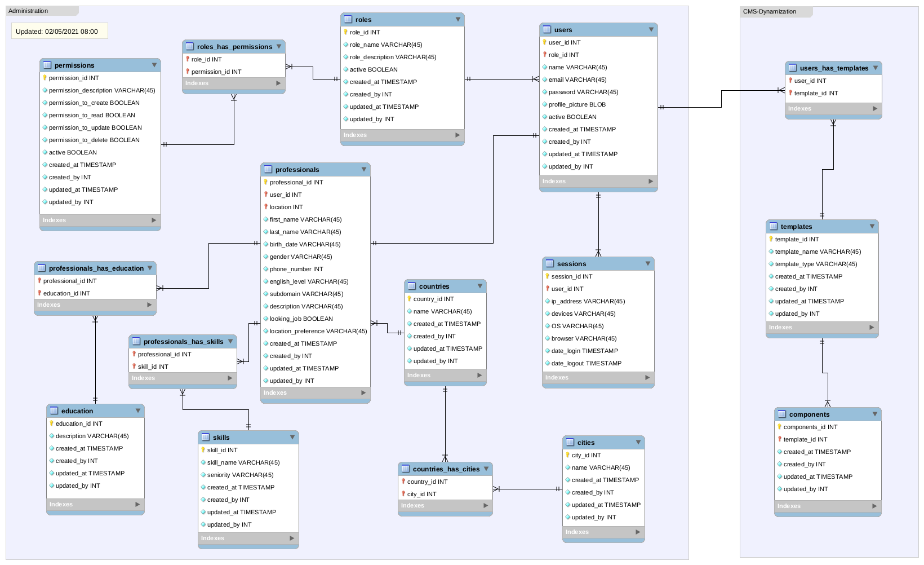Image resolution: width=924 pixels, height=565 pixels.
Task: Click the skills table icon
Action: (x=206, y=438)
